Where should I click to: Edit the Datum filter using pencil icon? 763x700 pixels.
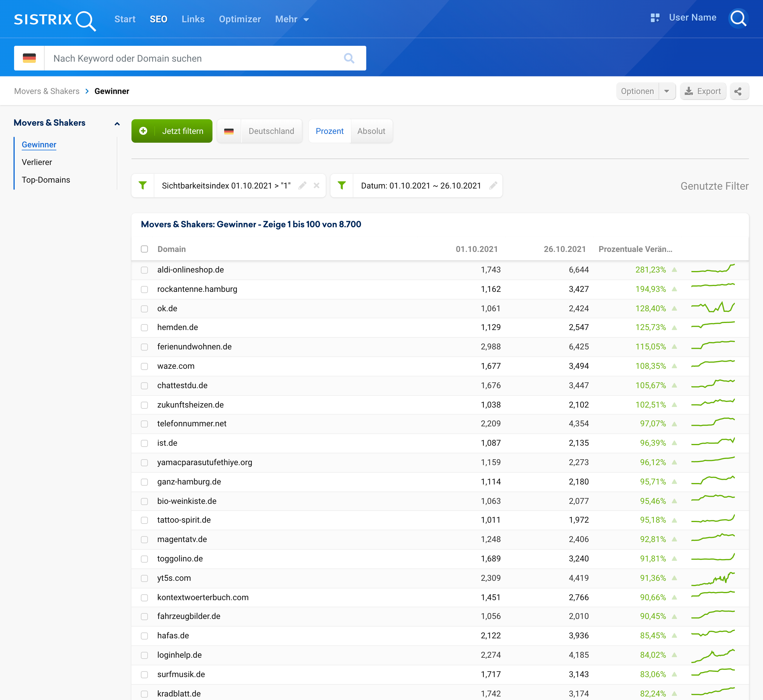pyautogui.click(x=493, y=186)
